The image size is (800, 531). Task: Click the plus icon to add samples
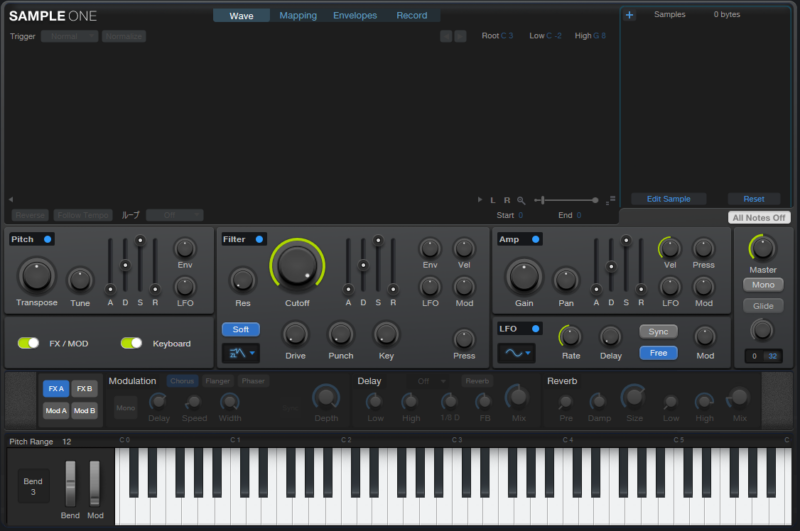tap(629, 15)
